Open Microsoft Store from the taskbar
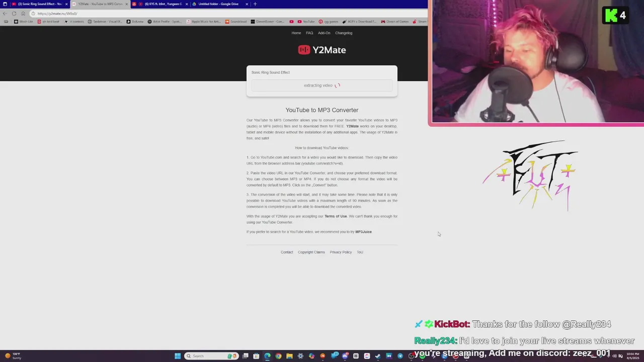The height and width of the screenshot is (362, 644). 256,356
